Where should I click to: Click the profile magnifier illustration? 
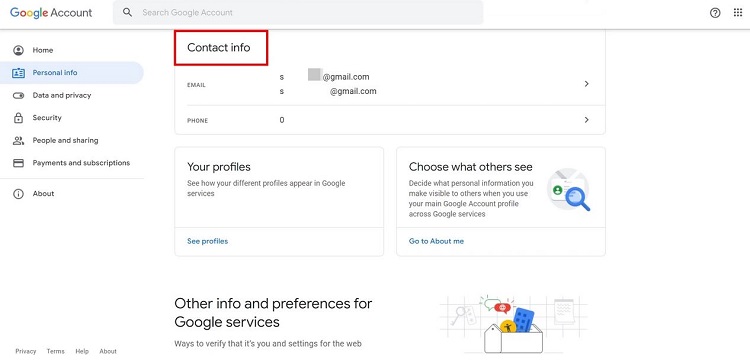pos(569,189)
